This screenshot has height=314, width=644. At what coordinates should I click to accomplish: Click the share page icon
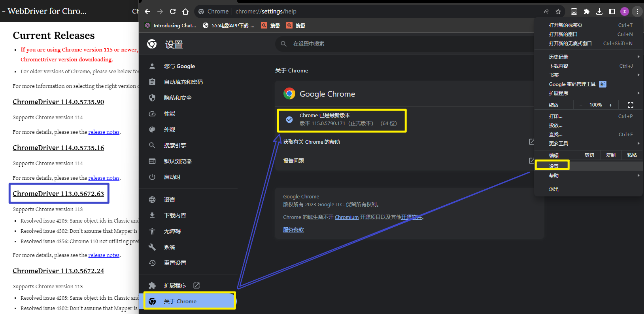pos(546,11)
